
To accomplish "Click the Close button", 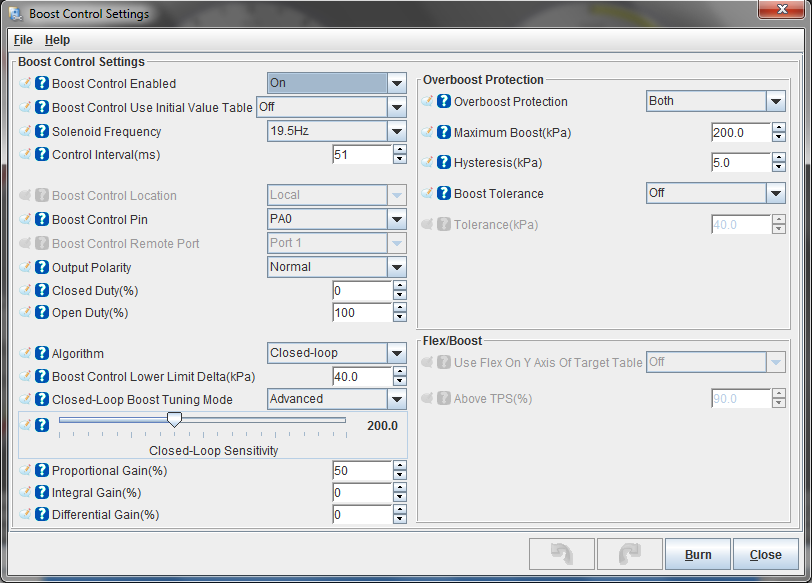I will [x=765, y=554].
